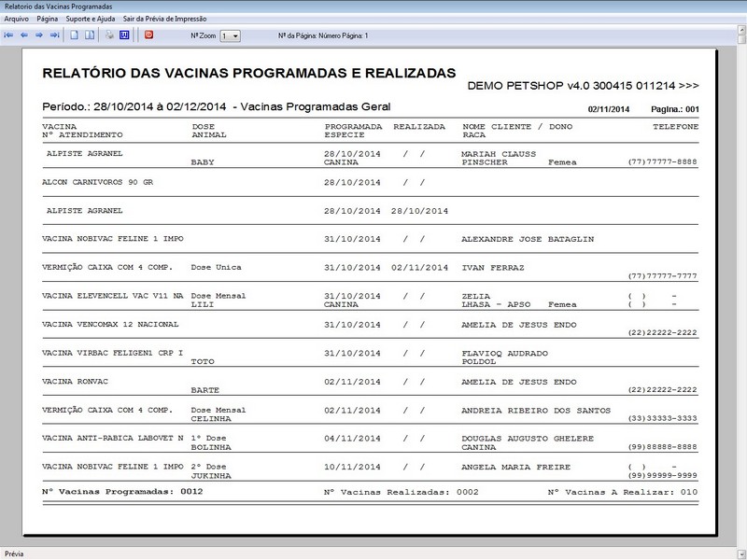The width and height of the screenshot is (747, 560).
Task: Open the Suporte e Ajuda menu
Action: (x=91, y=19)
